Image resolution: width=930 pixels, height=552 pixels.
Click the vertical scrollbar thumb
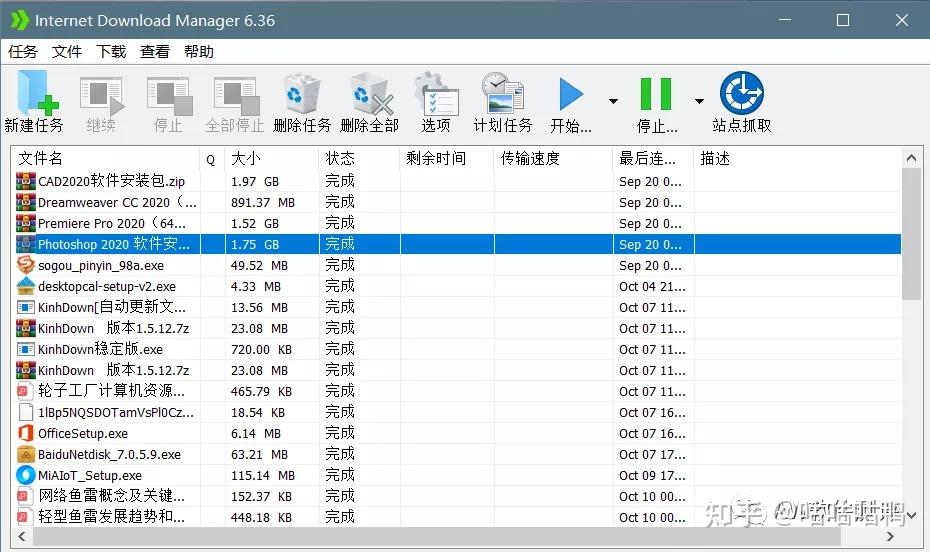point(911,234)
